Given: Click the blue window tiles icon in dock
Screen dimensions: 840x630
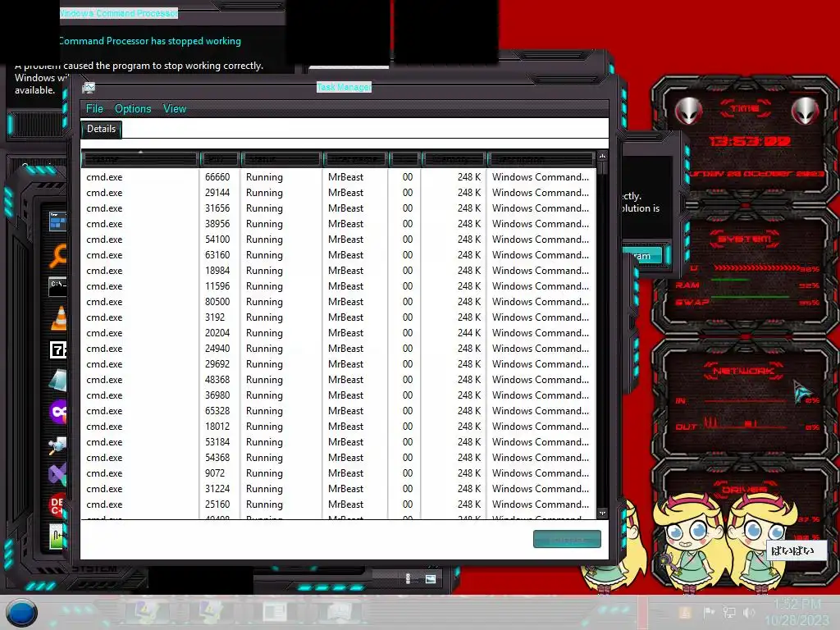Looking at the screenshot, I should pyautogui.click(x=58, y=221).
